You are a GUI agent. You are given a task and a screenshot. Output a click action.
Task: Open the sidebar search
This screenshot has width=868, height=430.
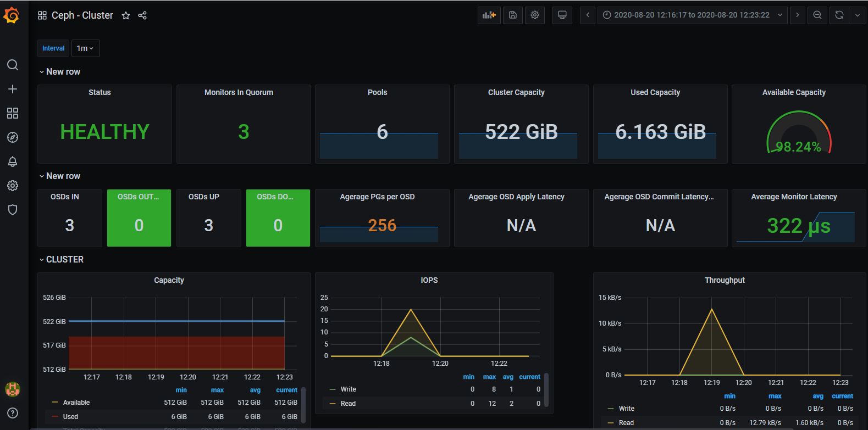click(x=13, y=65)
